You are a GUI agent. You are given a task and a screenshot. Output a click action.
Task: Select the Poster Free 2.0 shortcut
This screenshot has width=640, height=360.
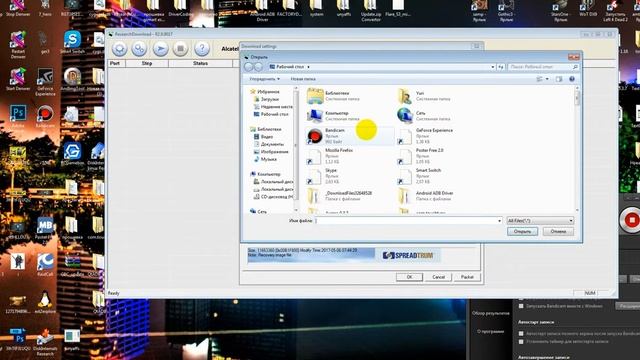click(421, 156)
